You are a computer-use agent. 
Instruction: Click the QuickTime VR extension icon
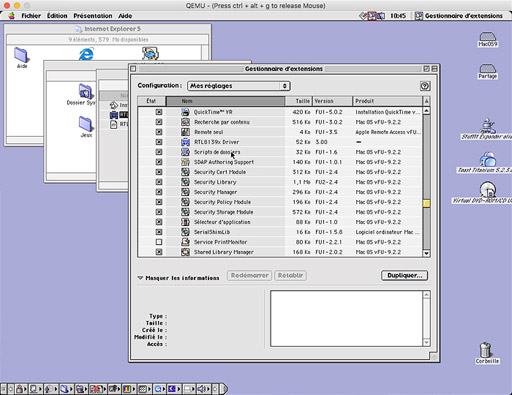(x=185, y=112)
